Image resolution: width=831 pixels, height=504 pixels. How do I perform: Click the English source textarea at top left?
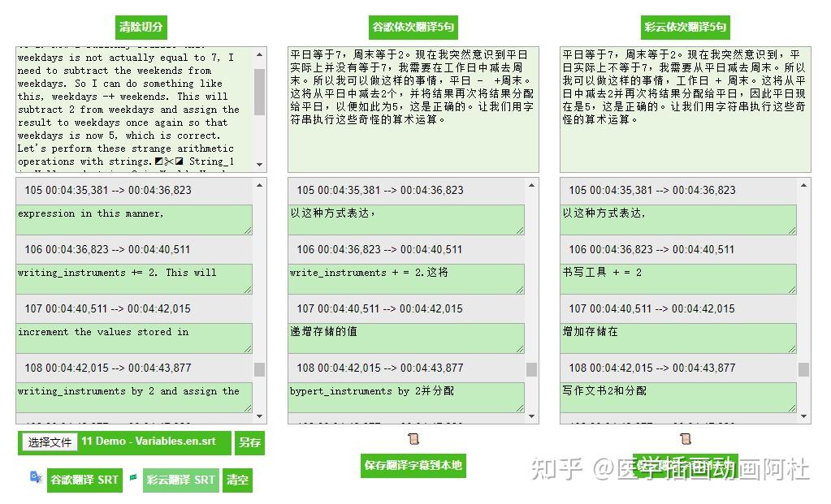[x=134, y=106]
